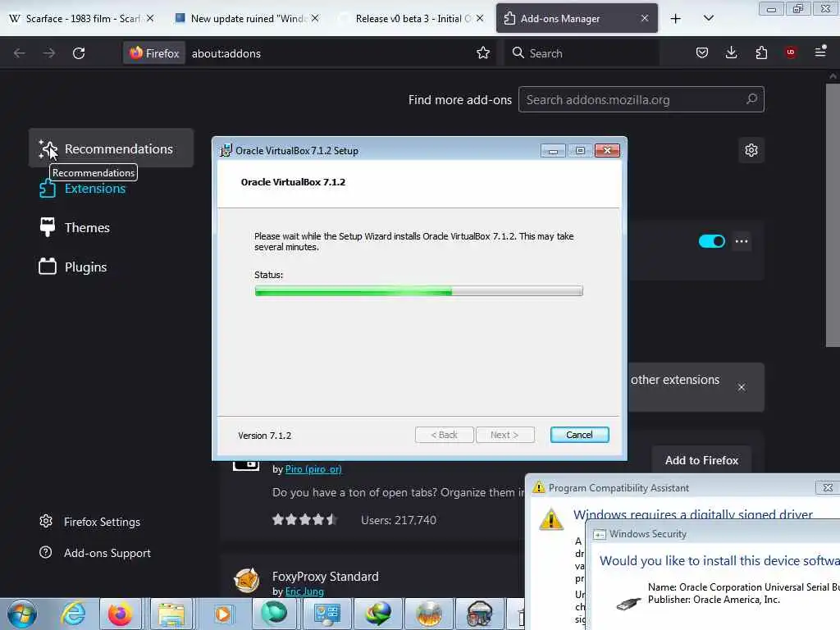Click the Search addons.mozilla.org field
The width and height of the screenshot is (840, 630).
pyautogui.click(x=641, y=99)
